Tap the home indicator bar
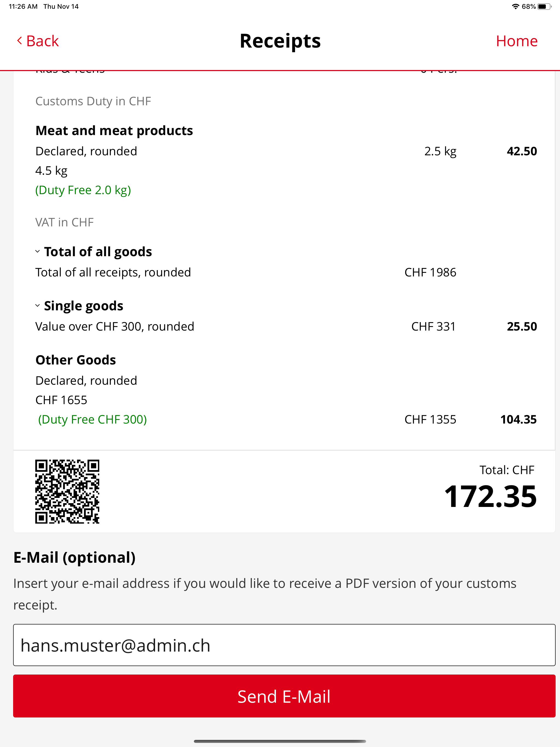The image size is (560, 747). (280, 741)
